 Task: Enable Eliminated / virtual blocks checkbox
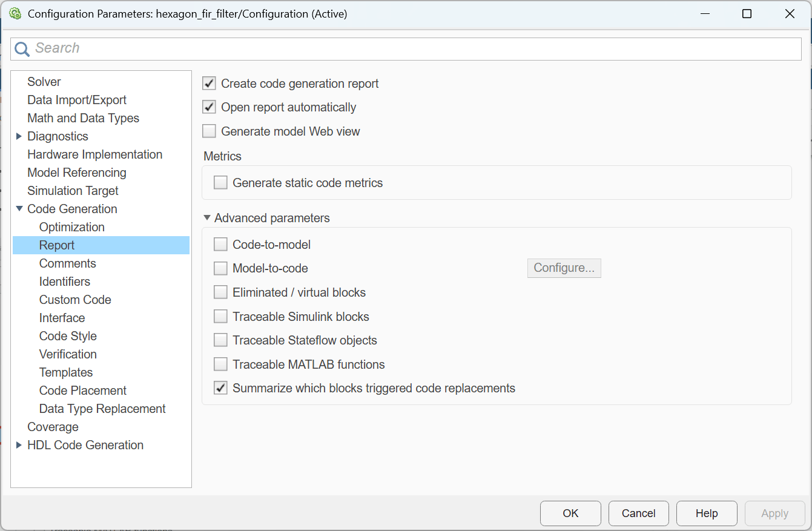click(220, 292)
